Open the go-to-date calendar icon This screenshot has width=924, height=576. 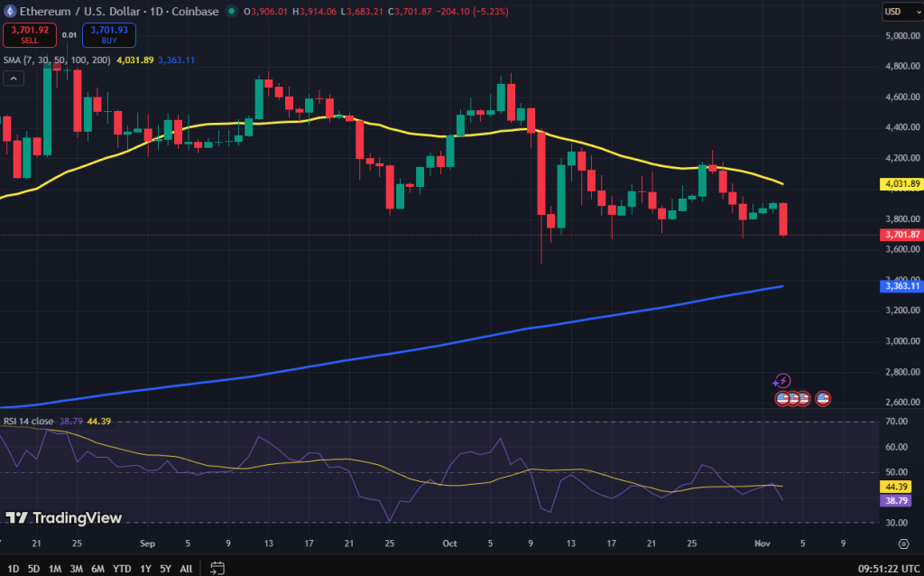[x=216, y=569]
